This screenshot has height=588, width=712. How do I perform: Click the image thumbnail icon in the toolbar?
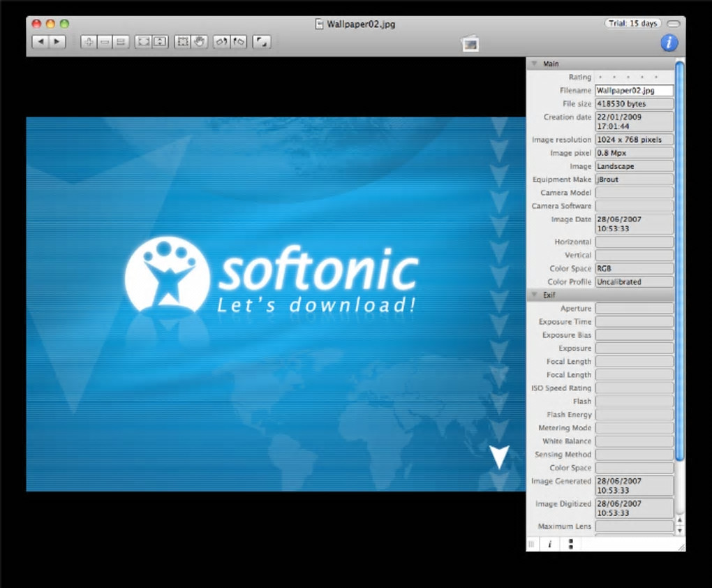coord(470,44)
